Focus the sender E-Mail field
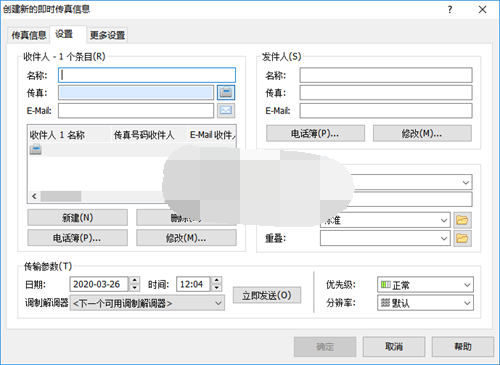 386,110
